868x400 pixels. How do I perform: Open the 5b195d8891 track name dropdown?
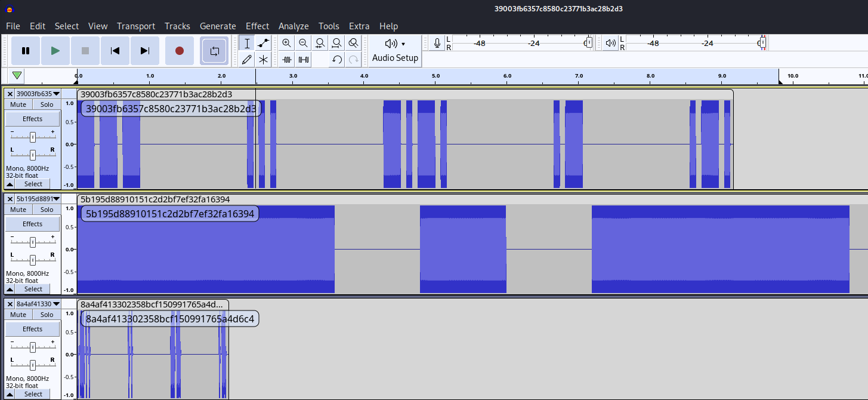click(x=38, y=199)
